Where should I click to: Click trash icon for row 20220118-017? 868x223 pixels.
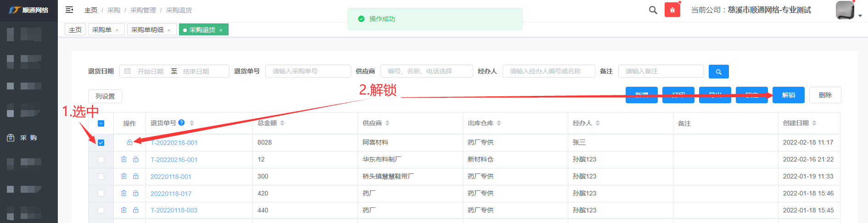[124, 193]
